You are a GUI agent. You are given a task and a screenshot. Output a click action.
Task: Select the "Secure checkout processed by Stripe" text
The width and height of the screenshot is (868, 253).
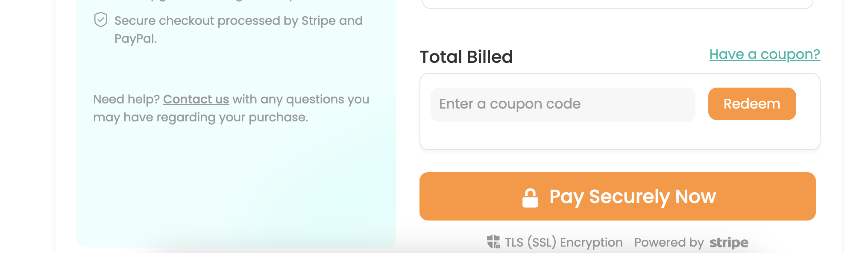238,21
